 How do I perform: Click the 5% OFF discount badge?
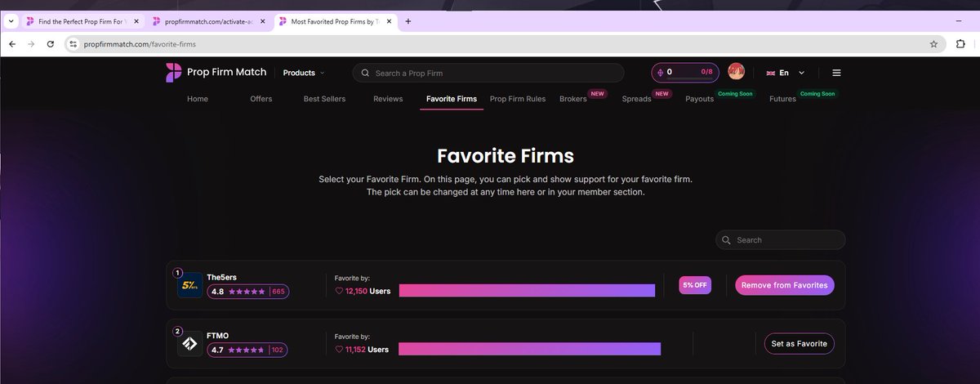(x=695, y=285)
